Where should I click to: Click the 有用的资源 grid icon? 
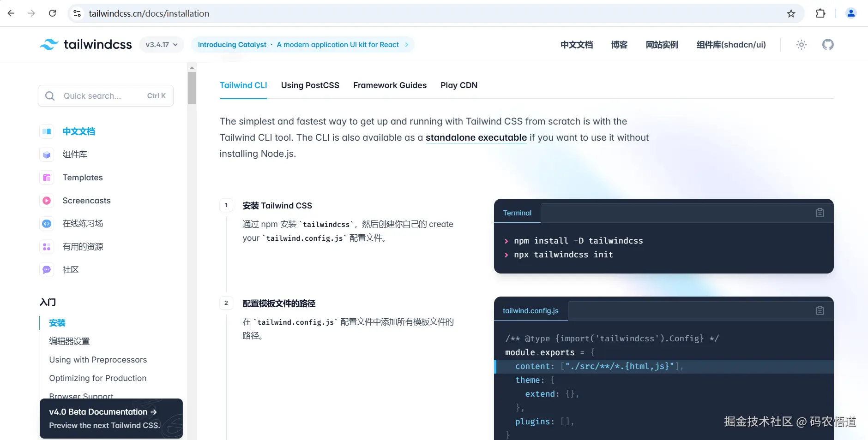(x=47, y=247)
